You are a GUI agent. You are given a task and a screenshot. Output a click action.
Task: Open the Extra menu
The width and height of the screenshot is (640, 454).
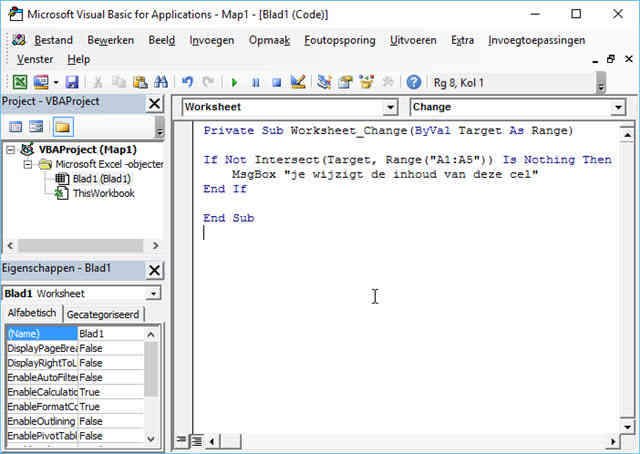[x=462, y=40]
